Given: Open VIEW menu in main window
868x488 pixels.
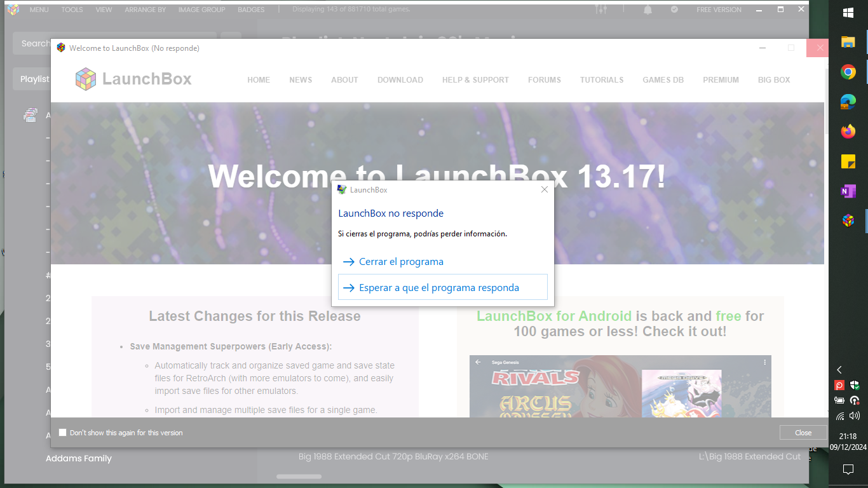Looking at the screenshot, I should coord(104,10).
